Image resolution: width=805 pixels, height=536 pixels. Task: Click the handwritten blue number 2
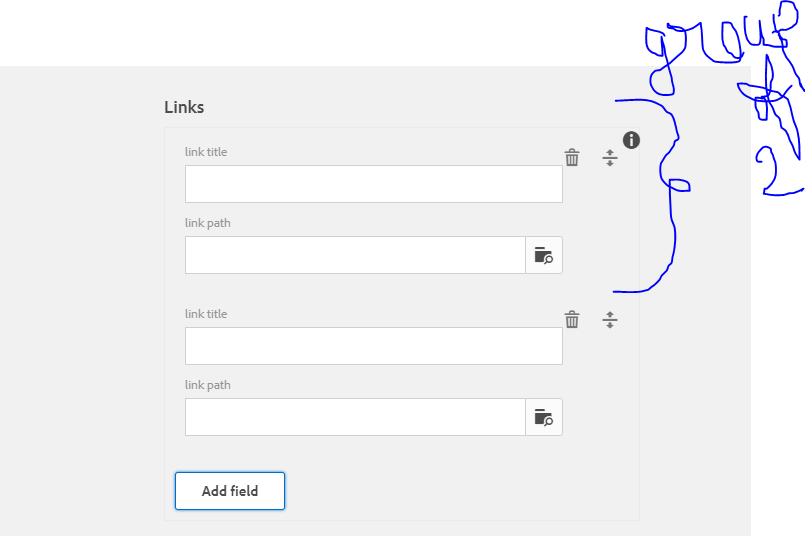772,170
